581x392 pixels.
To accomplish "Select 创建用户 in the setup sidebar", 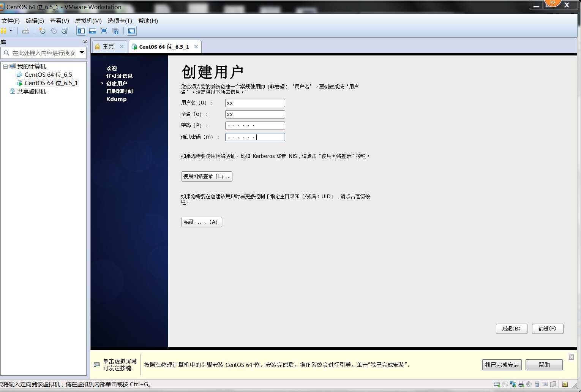I will tap(117, 84).
